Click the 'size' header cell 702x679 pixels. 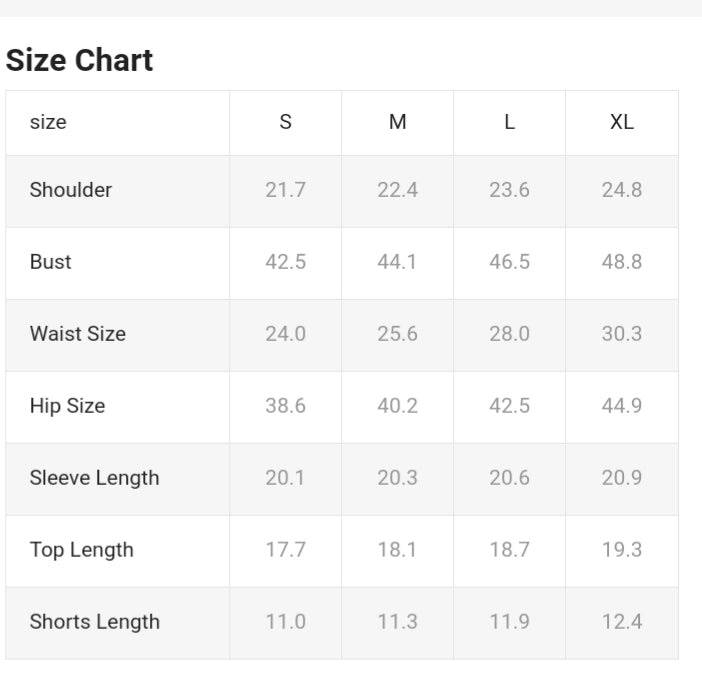(x=48, y=122)
